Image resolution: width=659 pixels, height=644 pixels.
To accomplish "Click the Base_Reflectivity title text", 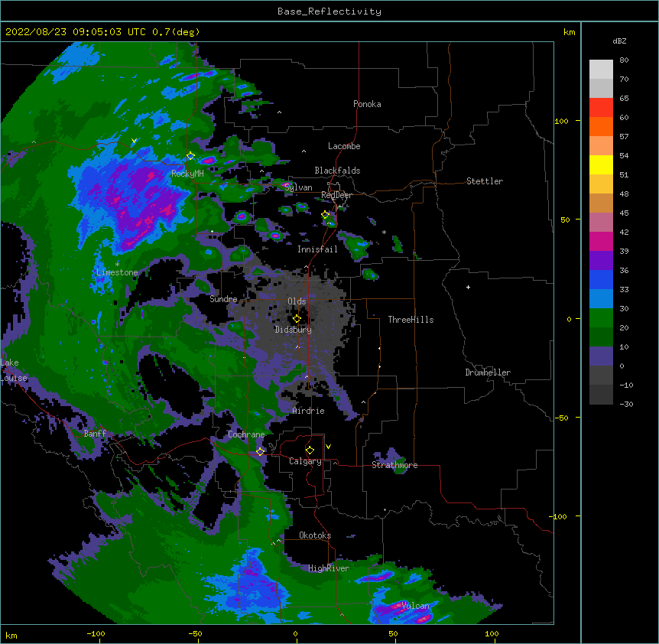I will click(329, 11).
